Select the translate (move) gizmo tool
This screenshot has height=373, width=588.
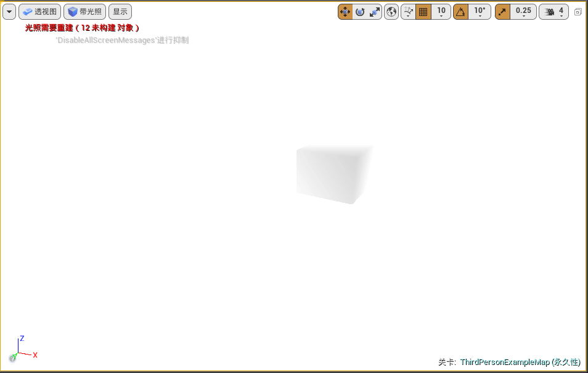tap(345, 12)
